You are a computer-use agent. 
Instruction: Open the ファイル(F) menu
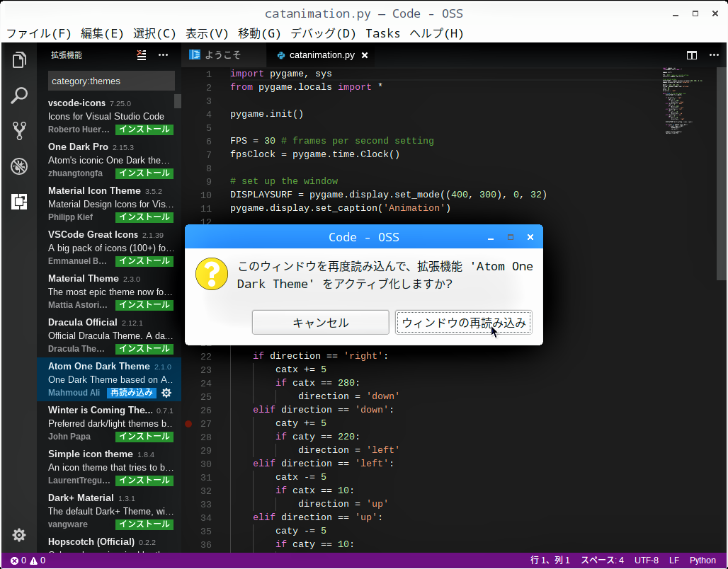pyautogui.click(x=39, y=33)
